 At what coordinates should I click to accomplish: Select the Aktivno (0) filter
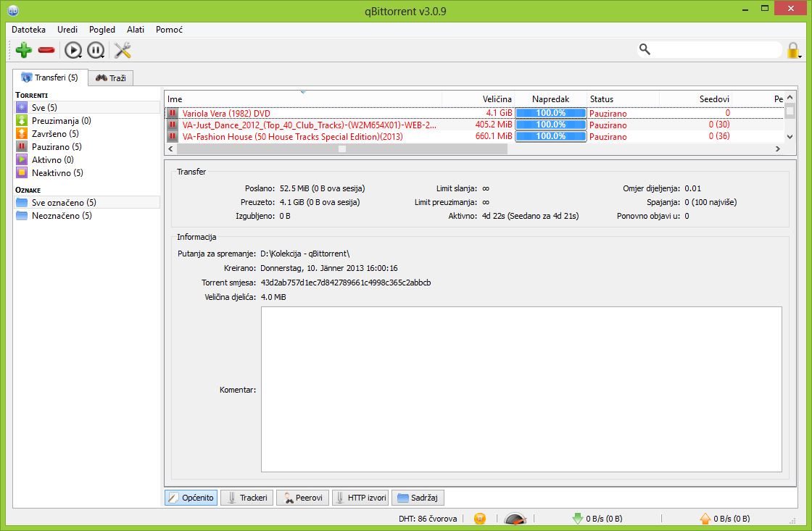point(87,160)
